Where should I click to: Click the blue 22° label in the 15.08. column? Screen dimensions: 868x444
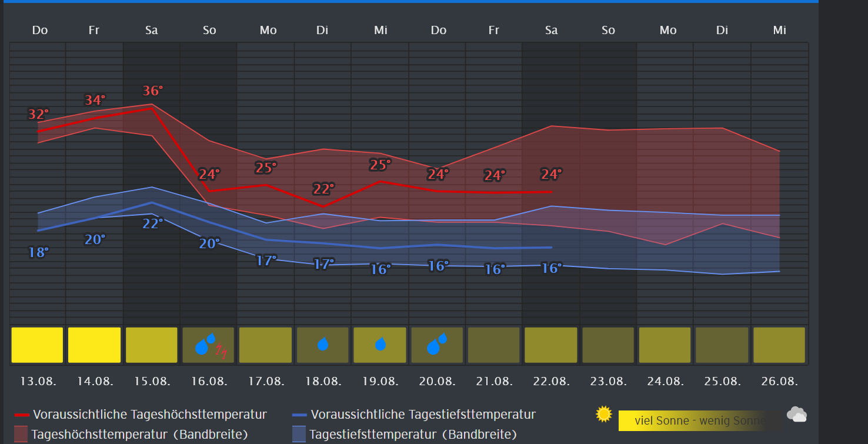click(x=153, y=223)
